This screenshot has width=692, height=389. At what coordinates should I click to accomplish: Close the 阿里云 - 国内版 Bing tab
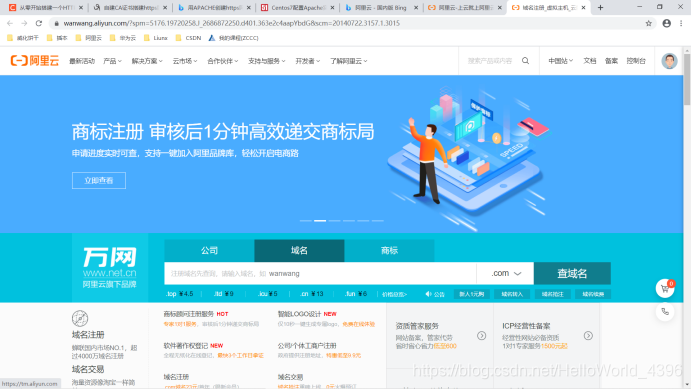click(416, 8)
